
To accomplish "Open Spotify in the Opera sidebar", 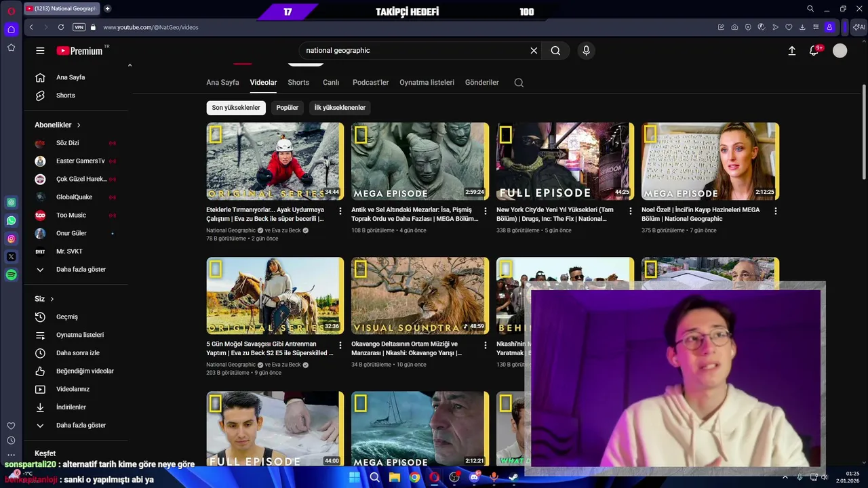I will coord(11,275).
